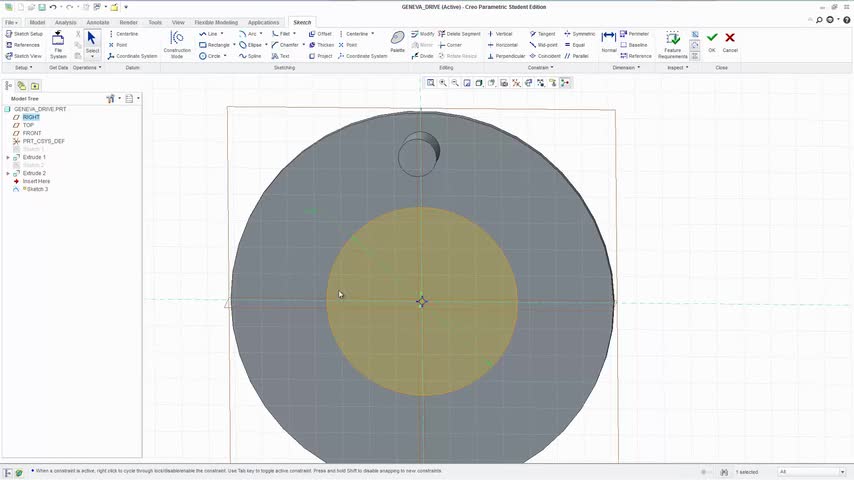Switch to the Analysis tab
Screen dimensions: 854x480
(x=65, y=22)
